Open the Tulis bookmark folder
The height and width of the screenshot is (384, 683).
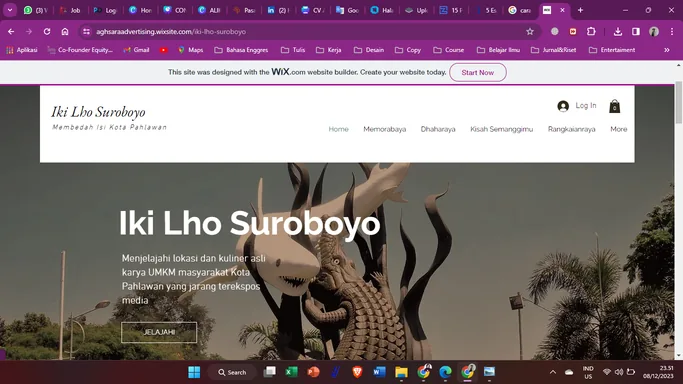click(x=293, y=50)
